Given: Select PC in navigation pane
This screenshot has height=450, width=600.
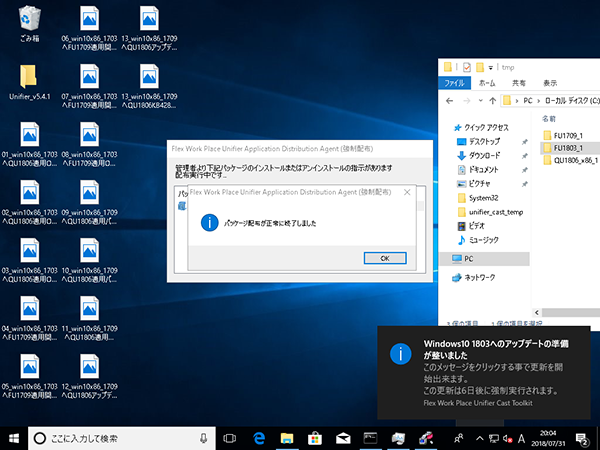Looking at the screenshot, I should [x=484, y=259].
